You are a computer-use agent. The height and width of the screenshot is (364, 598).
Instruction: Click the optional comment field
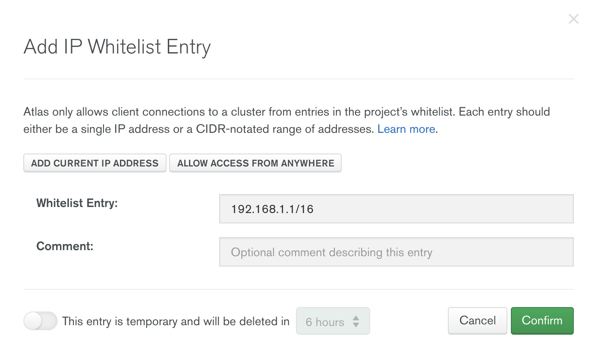click(x=396, y=252)
